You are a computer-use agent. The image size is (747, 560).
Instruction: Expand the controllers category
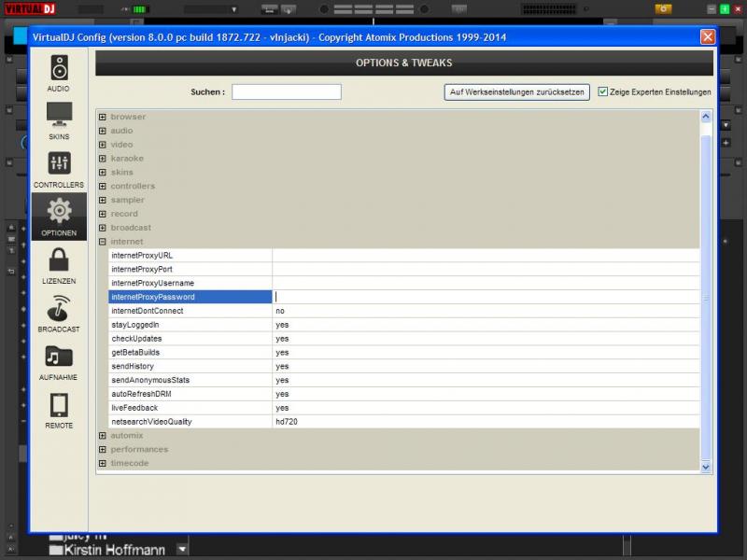click(x=103, y=186)
